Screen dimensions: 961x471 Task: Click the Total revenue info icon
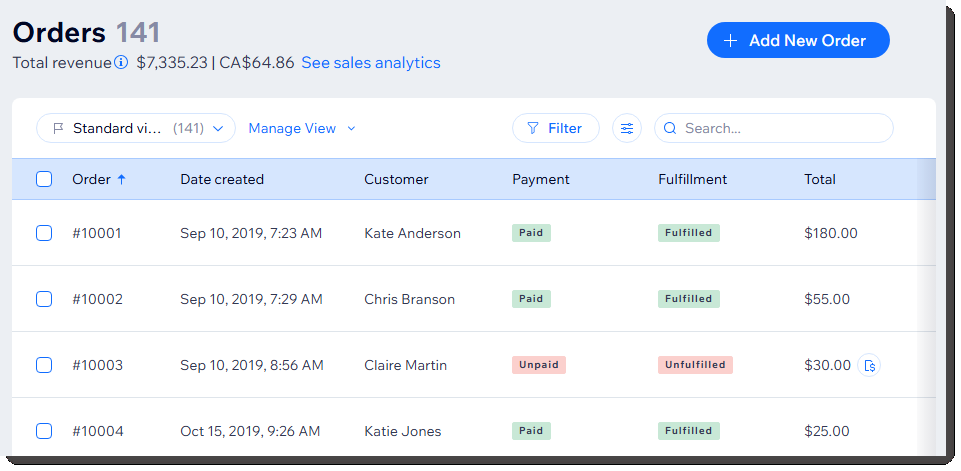[121, 63]
